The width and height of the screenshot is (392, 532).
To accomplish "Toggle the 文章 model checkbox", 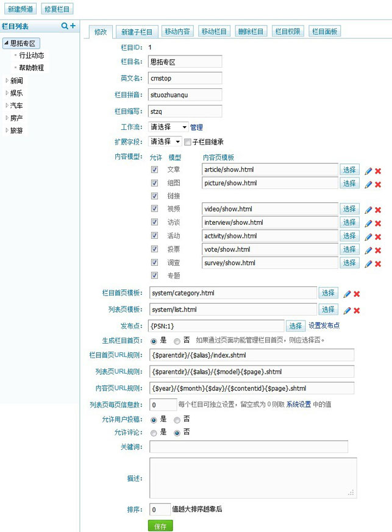I will click(154, 169).
